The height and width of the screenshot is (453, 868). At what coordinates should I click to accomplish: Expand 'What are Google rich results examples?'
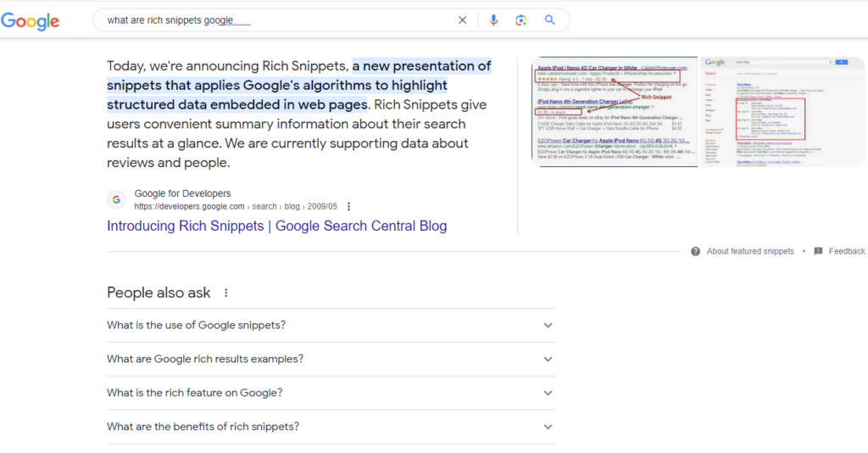[331, 359]
